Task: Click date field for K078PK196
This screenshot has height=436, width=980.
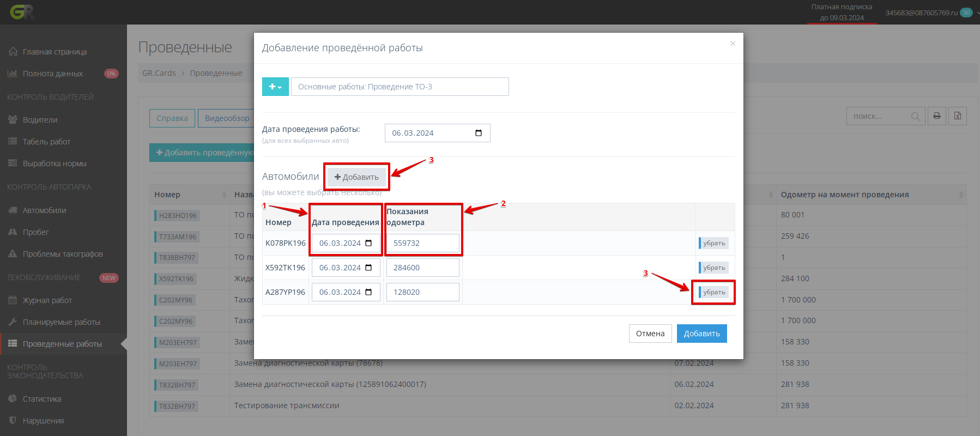Action: tap(346, 243)
